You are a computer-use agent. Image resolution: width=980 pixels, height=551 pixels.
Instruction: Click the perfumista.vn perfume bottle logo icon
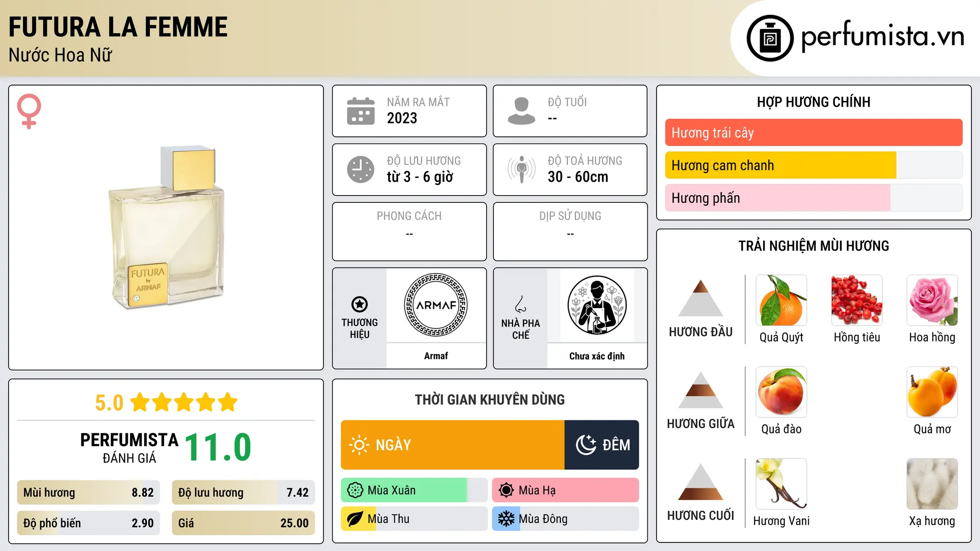(770, 38)
